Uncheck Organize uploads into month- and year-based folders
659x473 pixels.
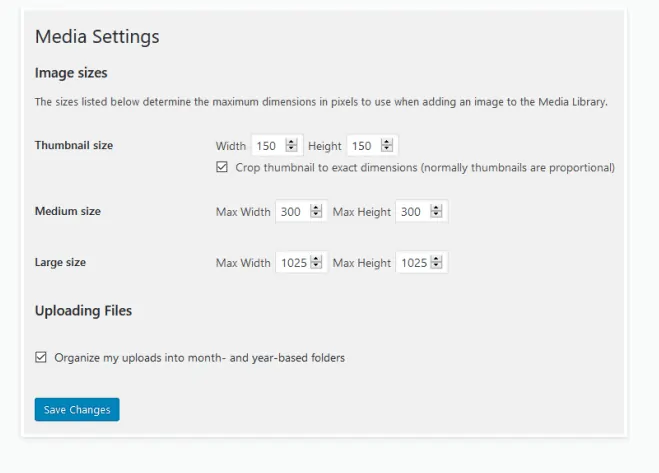(x=41, y=357)
